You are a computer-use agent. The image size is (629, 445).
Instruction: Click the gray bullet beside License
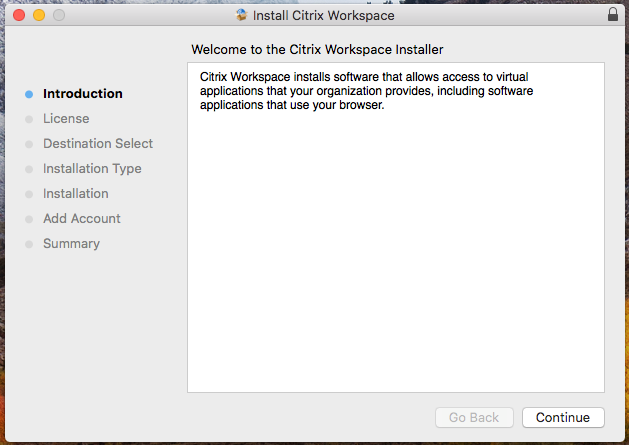pyautogui.click(x=29, y=119)
